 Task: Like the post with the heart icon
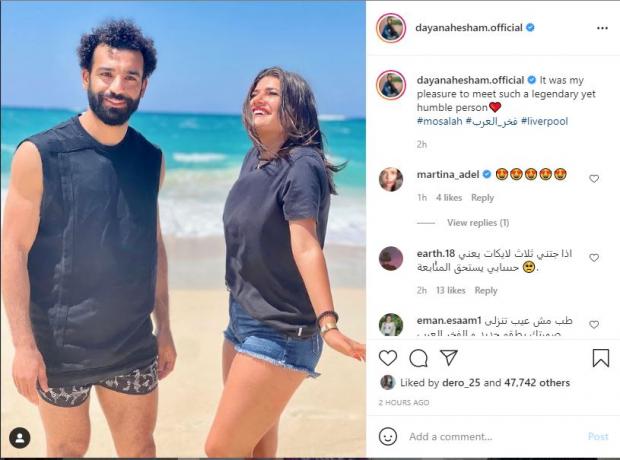pos(388,358)
